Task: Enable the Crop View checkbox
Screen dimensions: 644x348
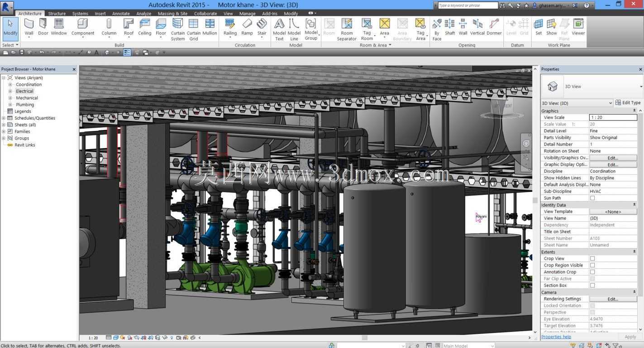Action: point(592,258)
